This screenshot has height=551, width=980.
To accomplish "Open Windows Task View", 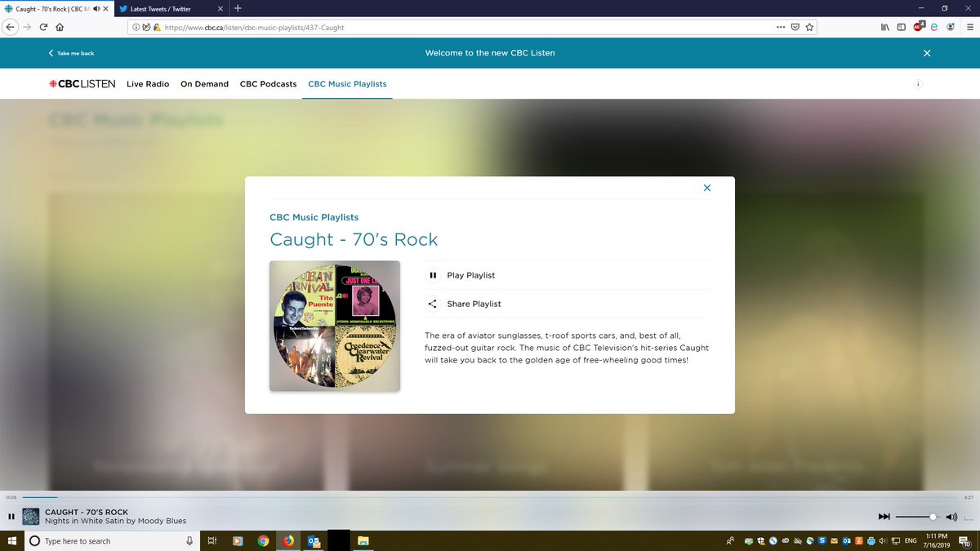I will (211, 540).
